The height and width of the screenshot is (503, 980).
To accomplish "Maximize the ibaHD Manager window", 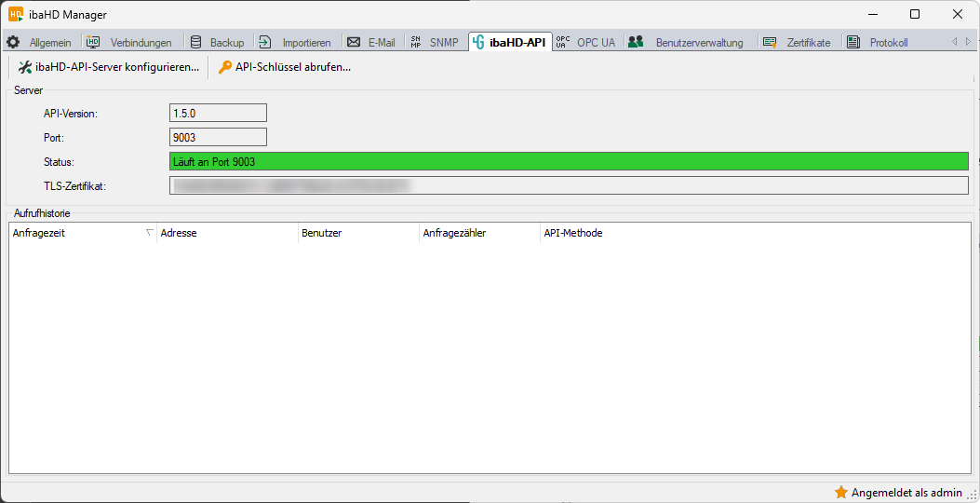I will pos(914,14).
